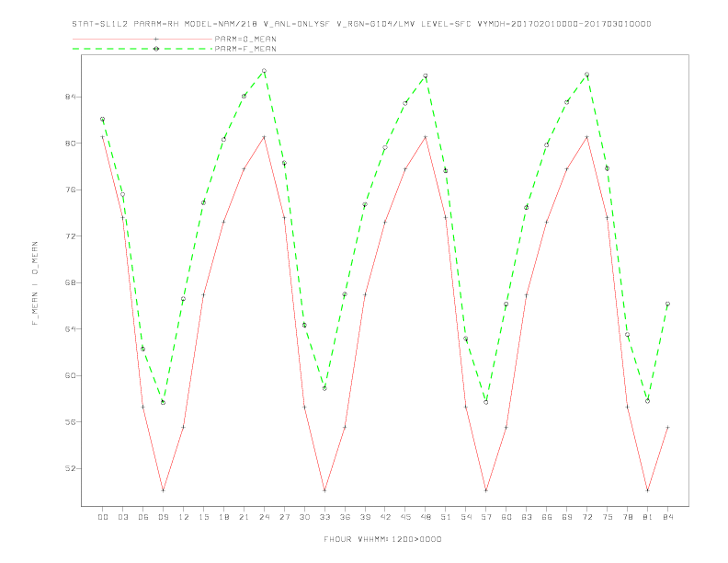Click x-axis forecast hour label 39
This screenshot has height=563, width=728.
[x=365, y=517]
